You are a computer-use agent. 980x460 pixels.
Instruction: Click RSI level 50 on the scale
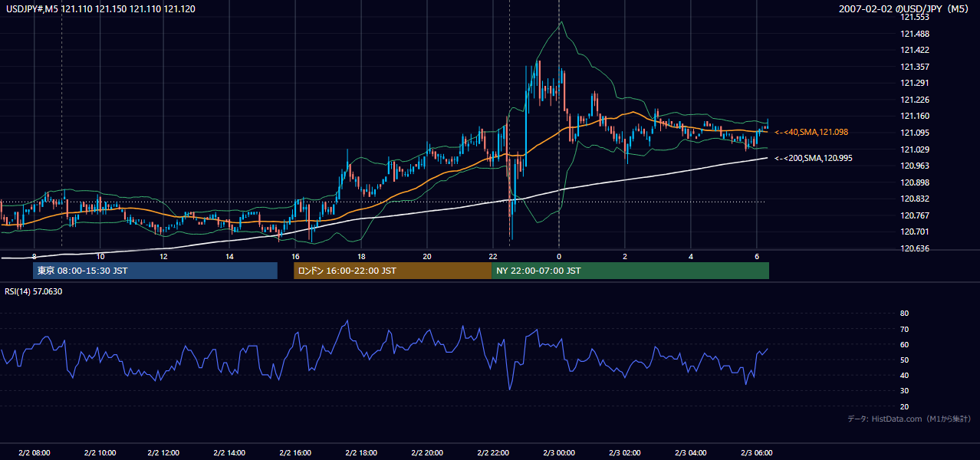tap(904, 360)
